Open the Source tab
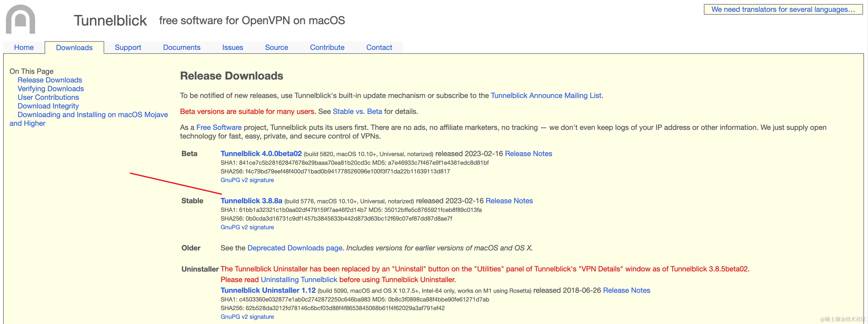868x324 pixels. tap(276, 47)
